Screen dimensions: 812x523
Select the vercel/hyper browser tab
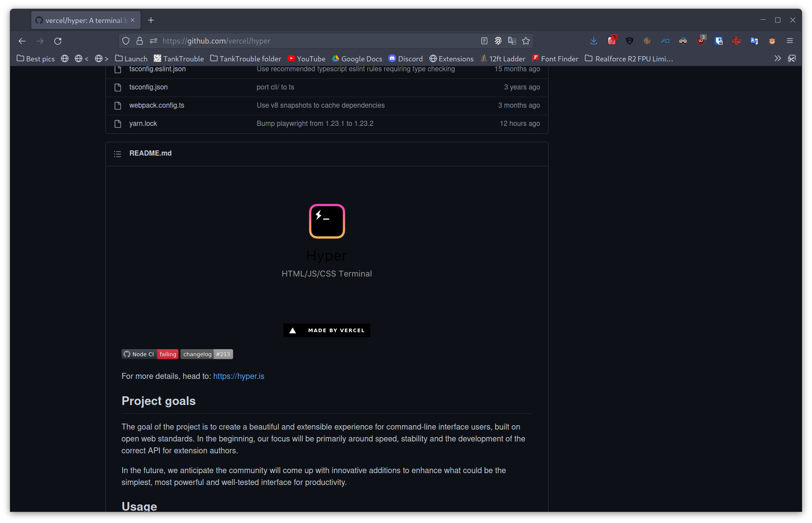[83, 20]
